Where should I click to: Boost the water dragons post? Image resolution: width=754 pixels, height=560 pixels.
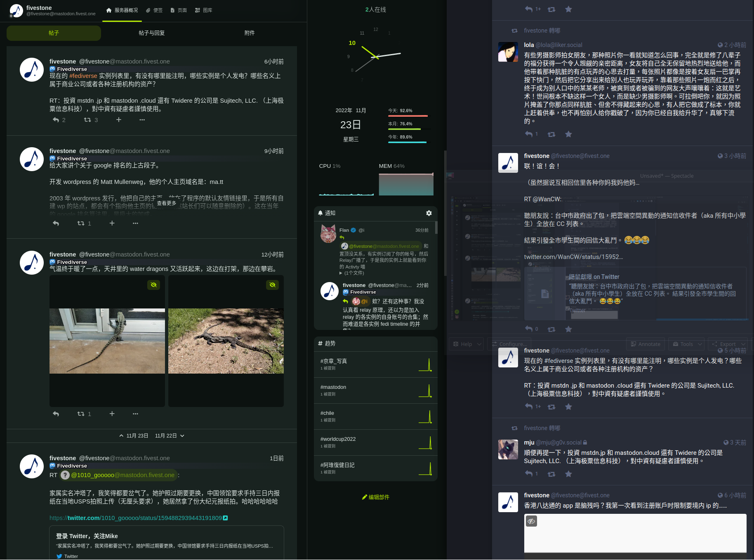point(81,414)
